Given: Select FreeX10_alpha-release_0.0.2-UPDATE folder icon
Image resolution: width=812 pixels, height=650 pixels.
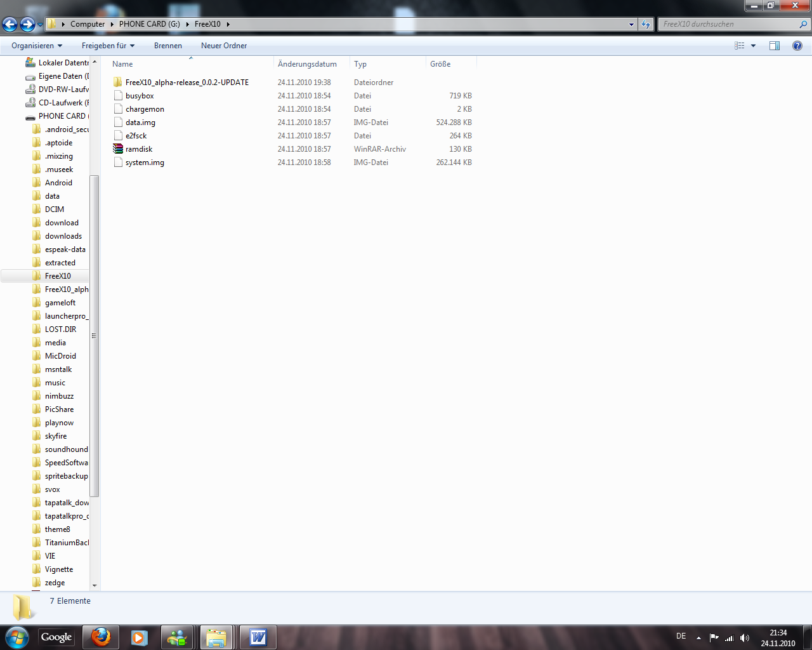Looking at the screenshot, I should (x=118, y=83).
